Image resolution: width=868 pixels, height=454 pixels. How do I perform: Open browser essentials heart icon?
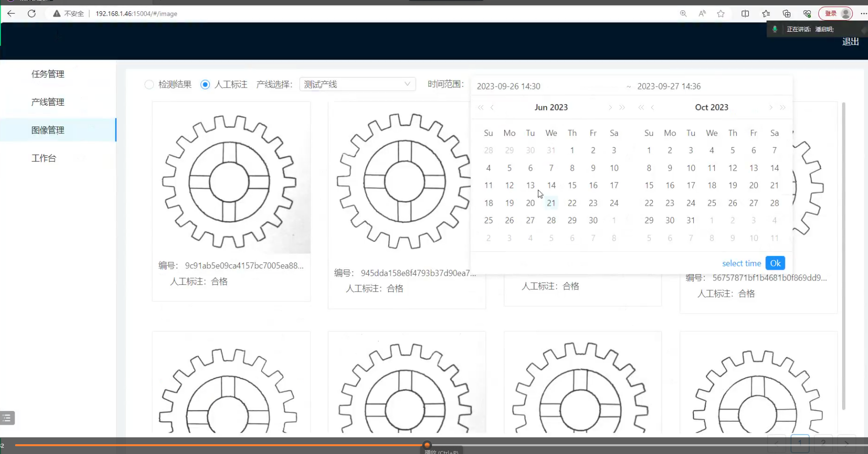coord(807,14)
